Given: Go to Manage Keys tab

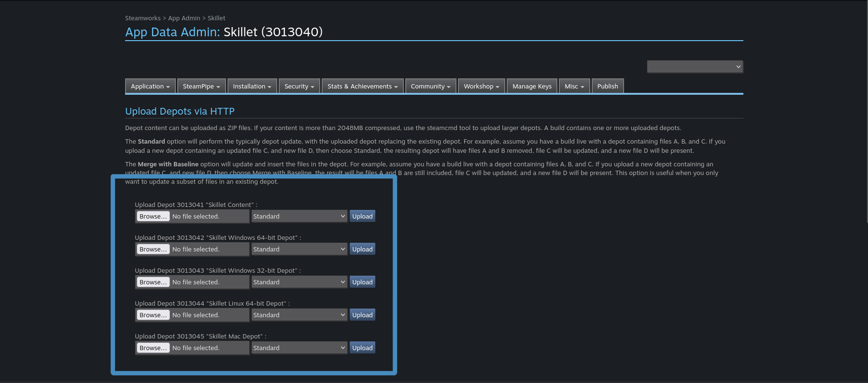Looking at the screenshot, I should pos(532,86).
